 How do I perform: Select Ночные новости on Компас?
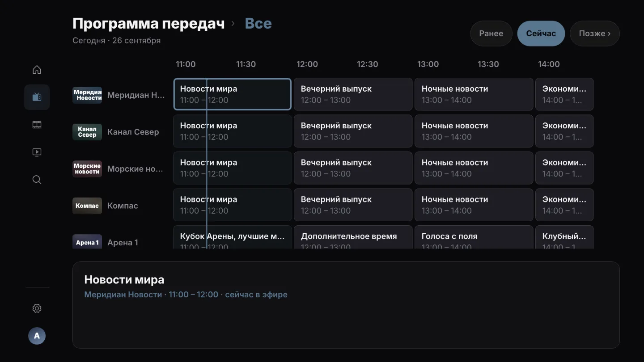(x=474, y=205)
